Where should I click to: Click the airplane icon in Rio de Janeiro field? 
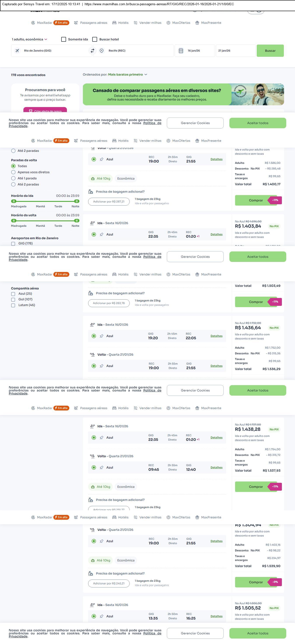click(x=17, y=51)
